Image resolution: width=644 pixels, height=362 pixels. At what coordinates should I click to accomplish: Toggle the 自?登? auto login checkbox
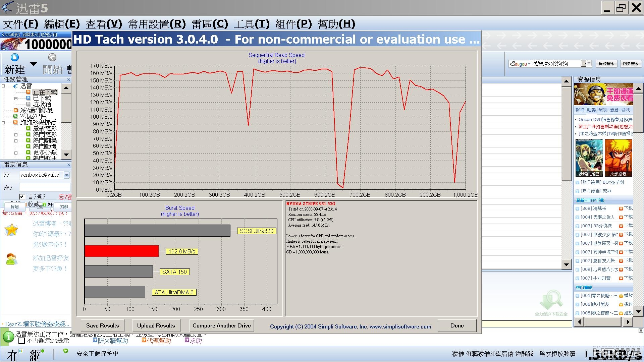pos(22,197)
